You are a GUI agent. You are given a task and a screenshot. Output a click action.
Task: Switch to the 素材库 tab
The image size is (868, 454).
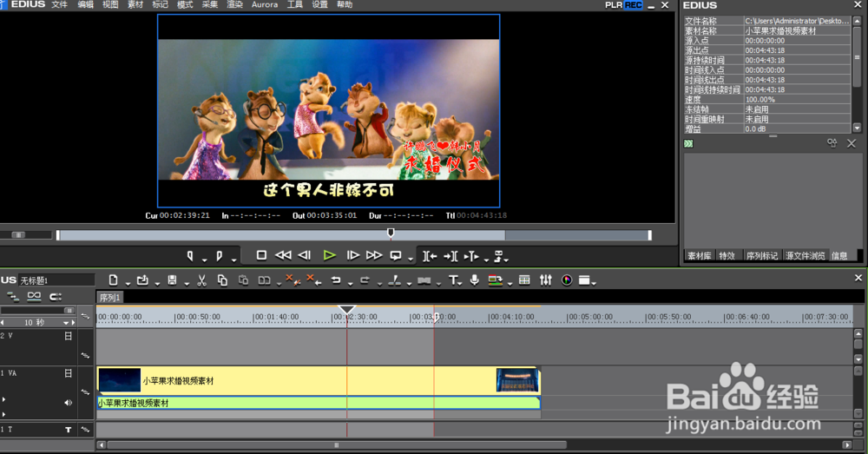click(x=699, y=256)
